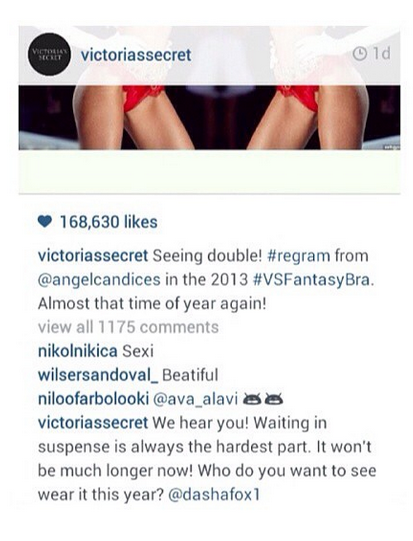Expand view all 1175 comments
Image resolution: width=413 pixels, height=541 pixels.
pyautogui.click(x=128, y=327)
